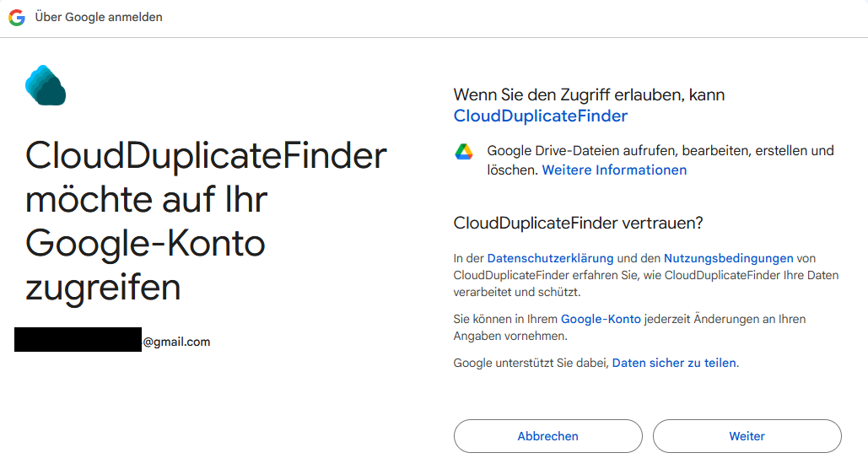Click the "Wenn Sie den Zugriff erlauben" text
The width and height of the screenshot is (868, 469).
(x=589, y=94)
